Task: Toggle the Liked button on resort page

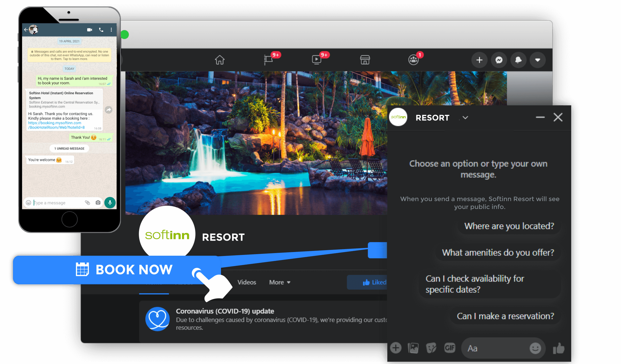Action: [x=371, y=282]
